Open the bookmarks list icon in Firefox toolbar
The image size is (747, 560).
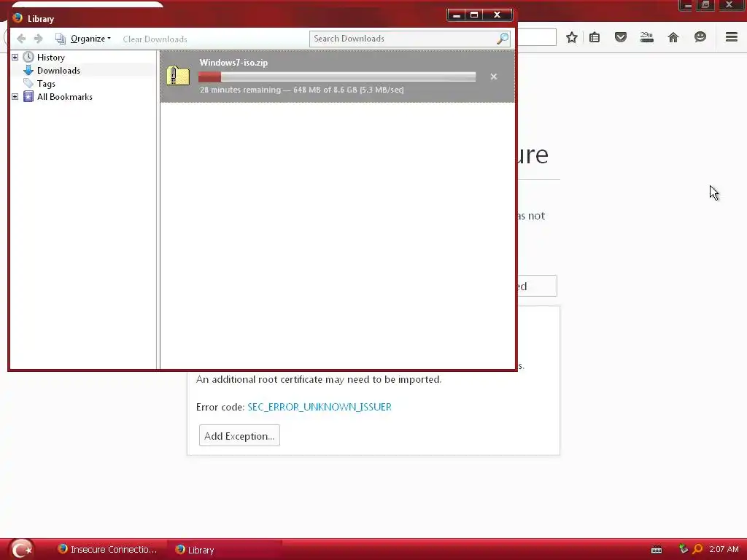[595, 37]
